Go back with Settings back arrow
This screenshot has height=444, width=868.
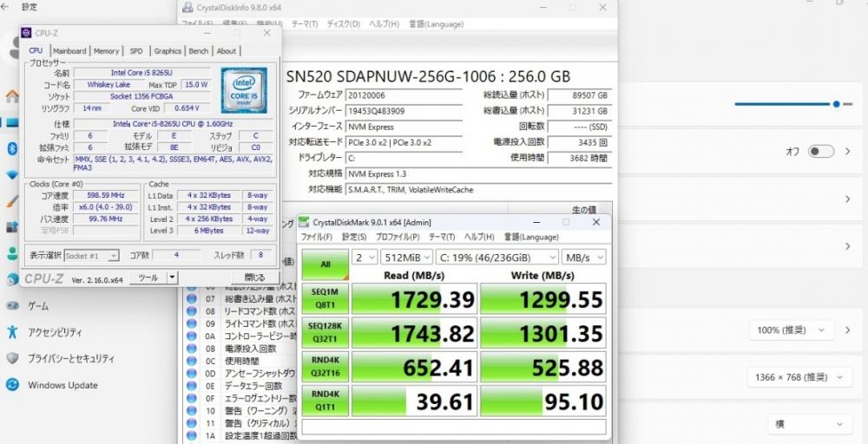(5, 7)
